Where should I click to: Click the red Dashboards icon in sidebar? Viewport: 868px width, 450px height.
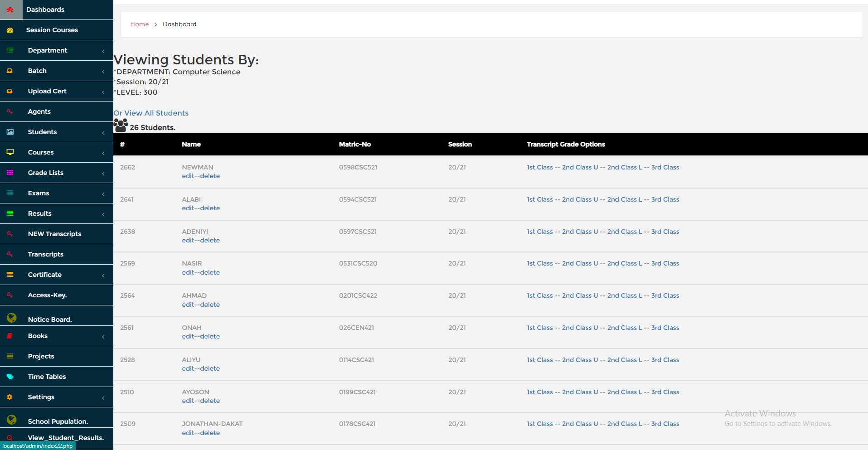(x=10, y=10)
